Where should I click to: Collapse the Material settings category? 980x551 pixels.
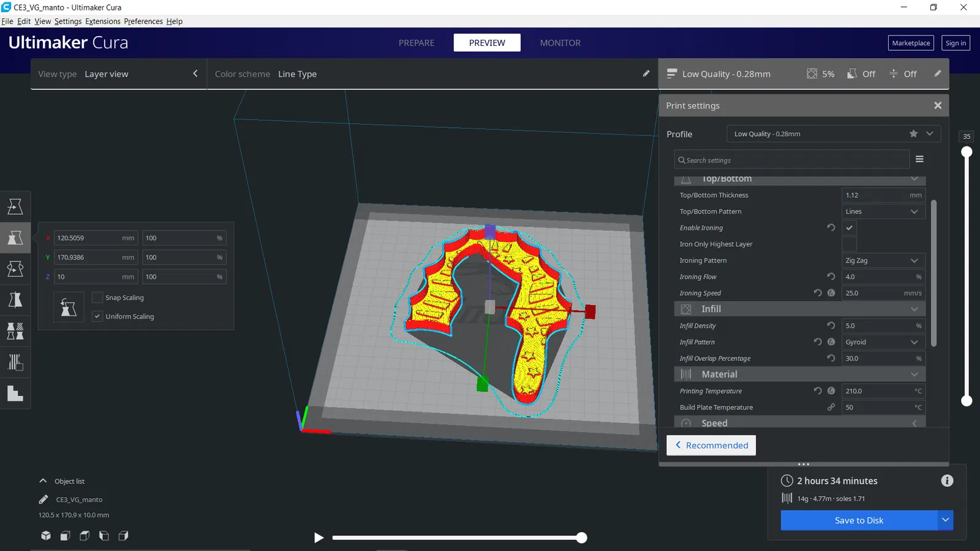click(800, 374)
